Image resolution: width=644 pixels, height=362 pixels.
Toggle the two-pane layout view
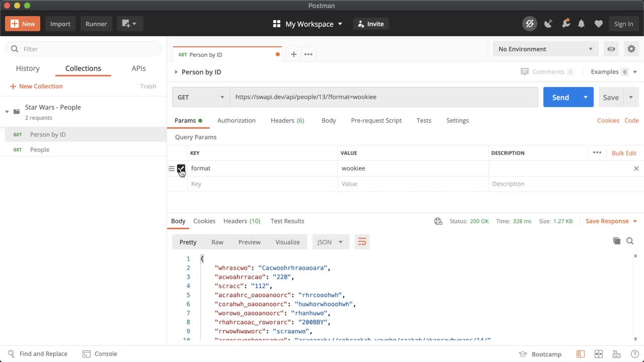599,353
